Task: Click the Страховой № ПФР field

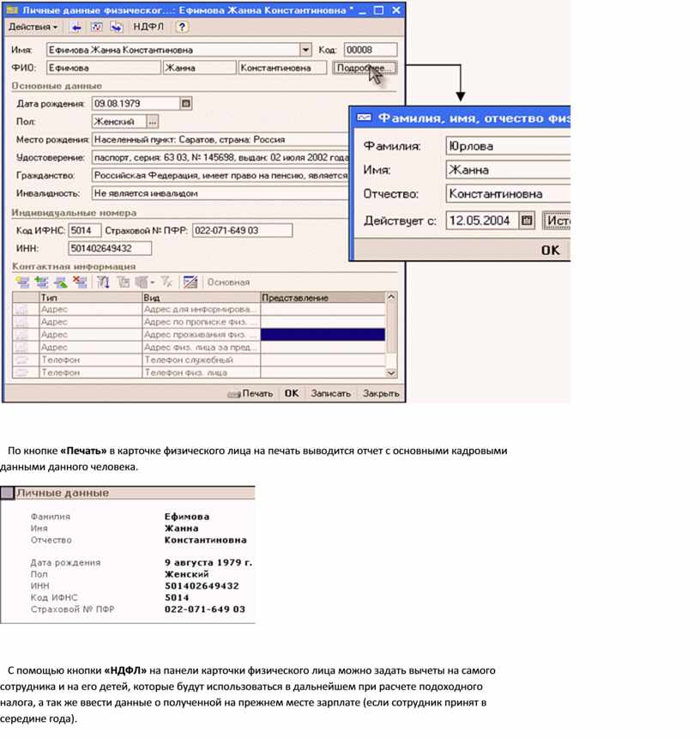Action: coord(242,231)
